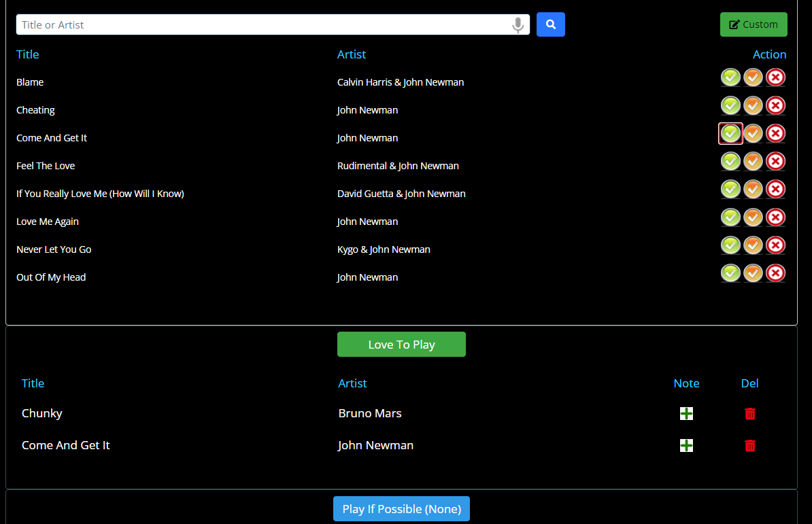Click the microphone icon for voice search
This screenshot has height=524, width=812.
coord(518,24)
